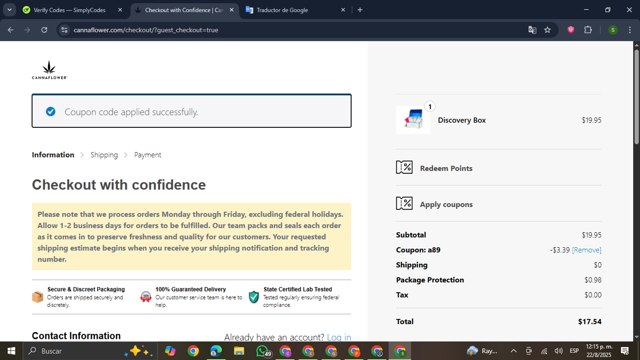Close the Checkout with Confidence tab
This screenshot has width=640, height=360.
coord(231,10)
